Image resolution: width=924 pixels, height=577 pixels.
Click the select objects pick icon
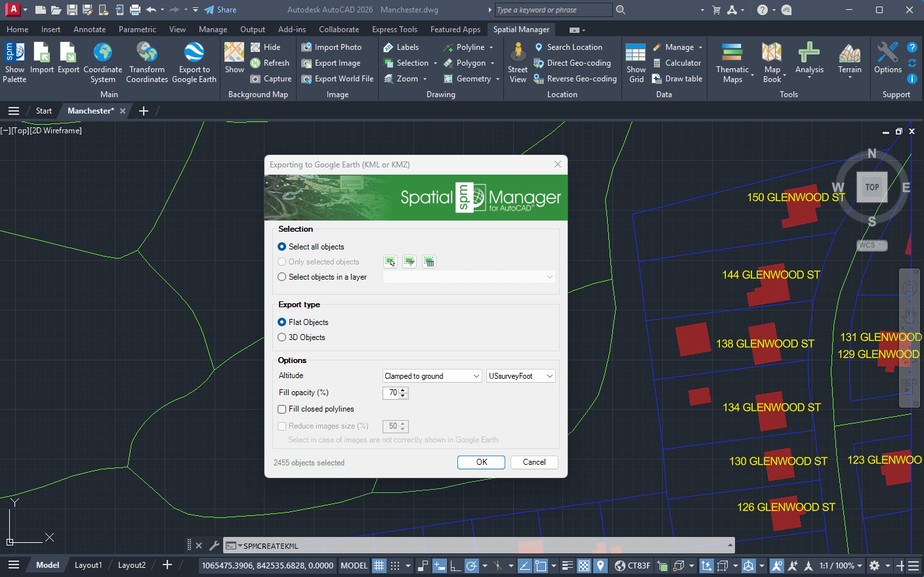click(390, 262)
